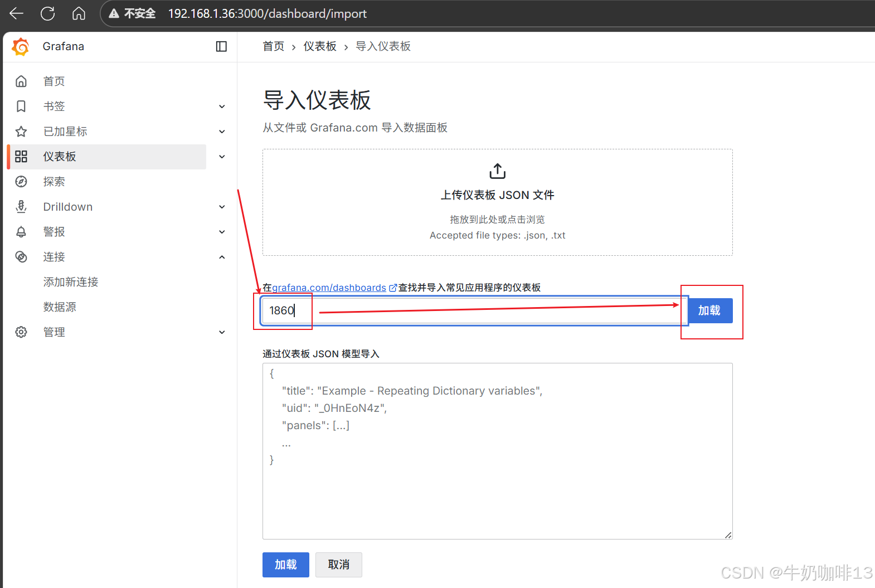Open Drilldown in the sidebar menu

(68, 207)
